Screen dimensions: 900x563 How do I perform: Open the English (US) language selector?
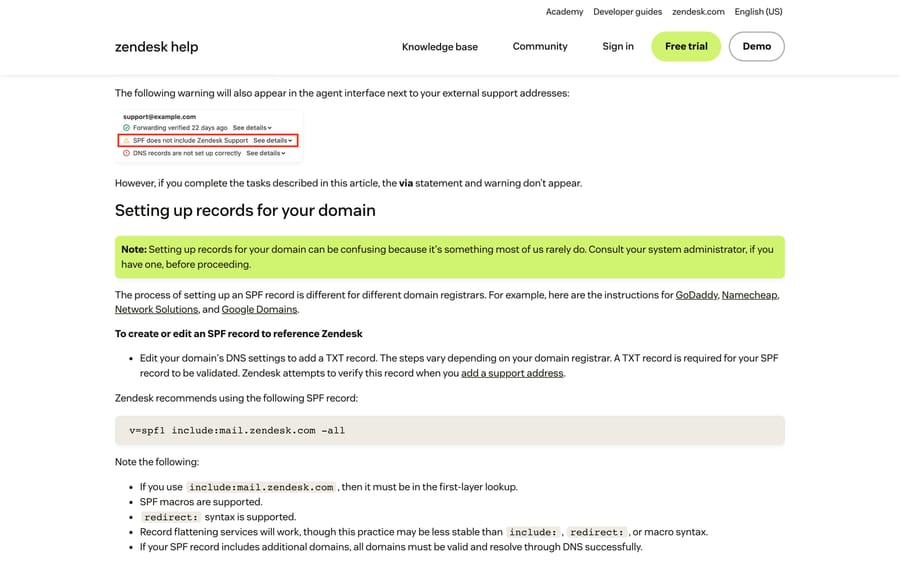click(758, 11)
